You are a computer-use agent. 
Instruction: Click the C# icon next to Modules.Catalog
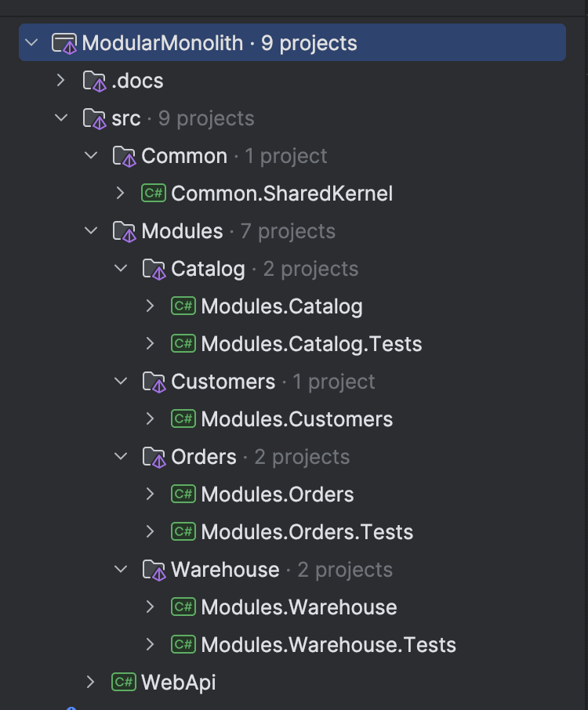tap(182, 306)
